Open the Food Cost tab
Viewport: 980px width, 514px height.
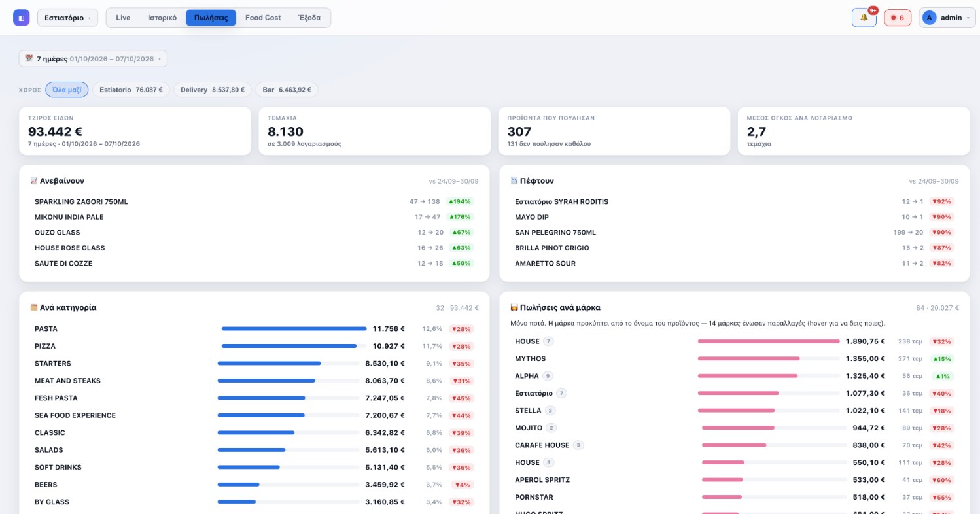(x=263, y=18)
